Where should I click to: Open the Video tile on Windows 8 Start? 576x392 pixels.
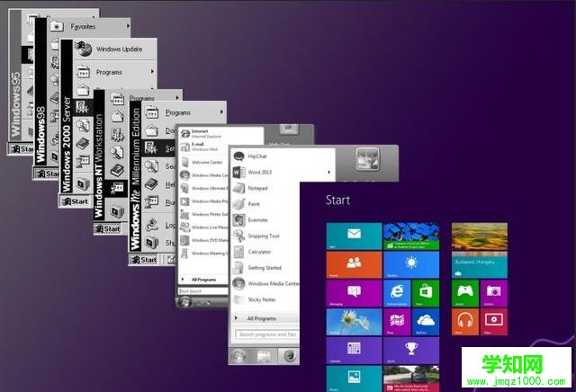coord(494,322)
